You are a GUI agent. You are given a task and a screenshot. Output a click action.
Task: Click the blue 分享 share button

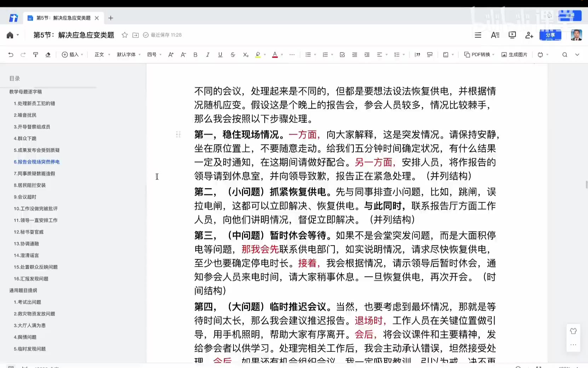tap(550, 35)
